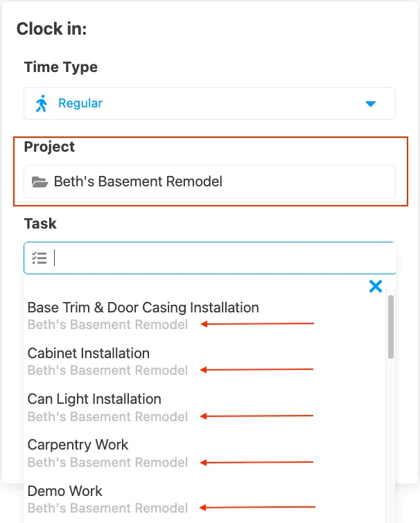Select Can Light Installation task
Screen dimensions: 420x523
(x=94, y=399)
